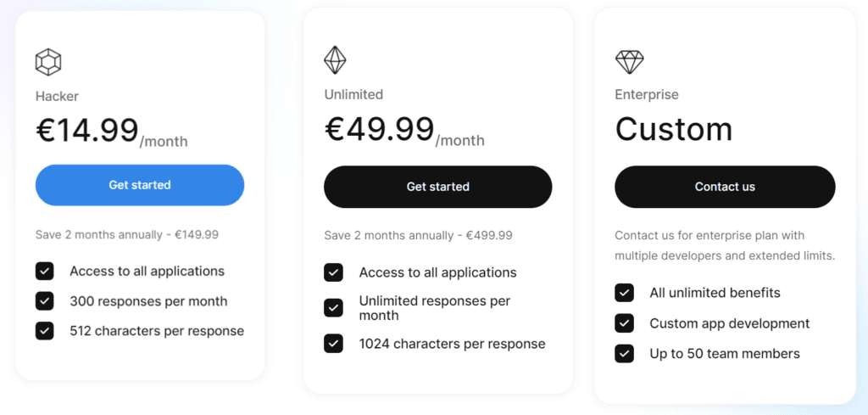
Task: Click the Save 2 months annually €499.99 text
Action: tap(418, 235)
